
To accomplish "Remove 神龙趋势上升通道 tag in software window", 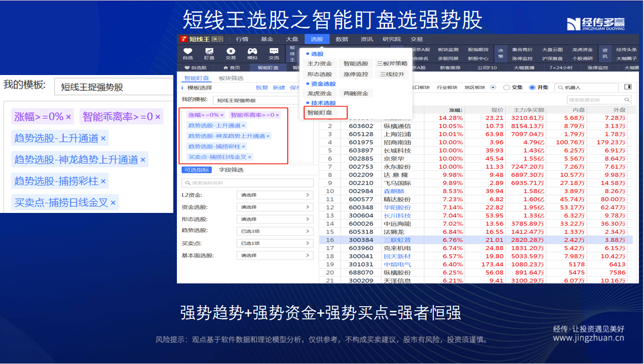I will tap(268, 136).
